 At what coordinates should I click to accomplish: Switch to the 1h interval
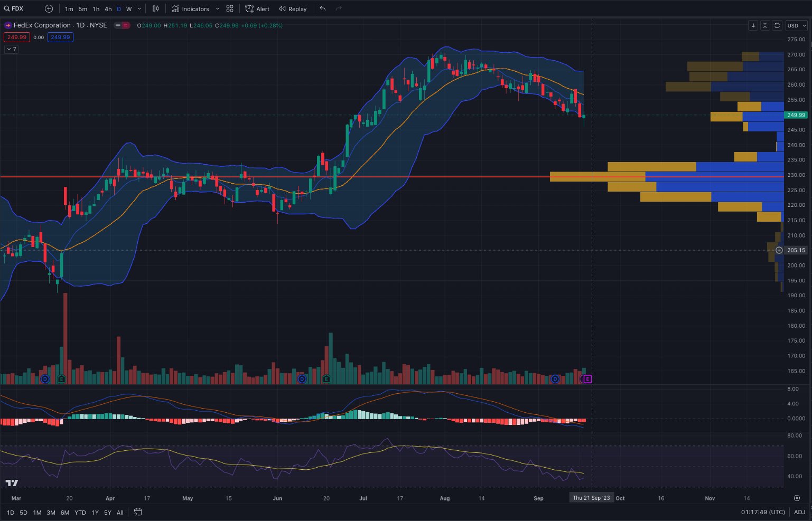96,9
